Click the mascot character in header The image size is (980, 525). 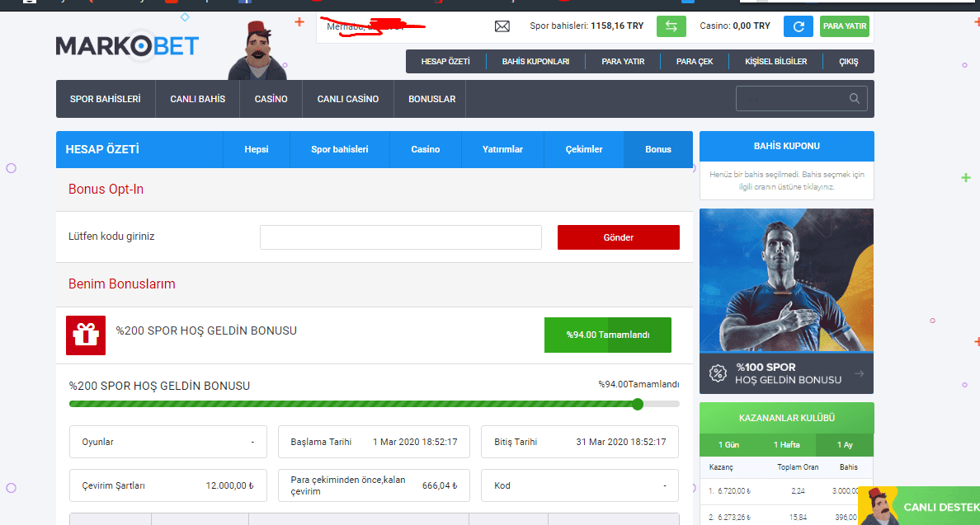pos(258,50)
